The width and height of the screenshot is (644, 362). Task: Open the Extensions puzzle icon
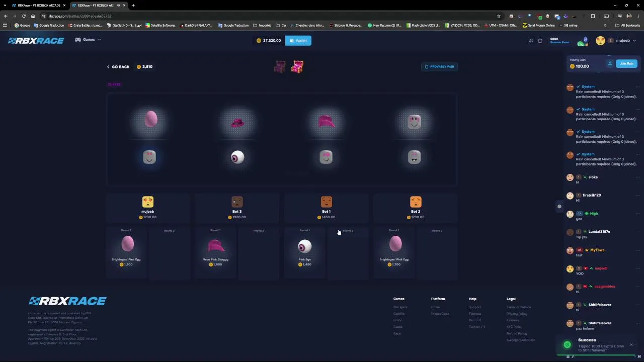(593, 16)
